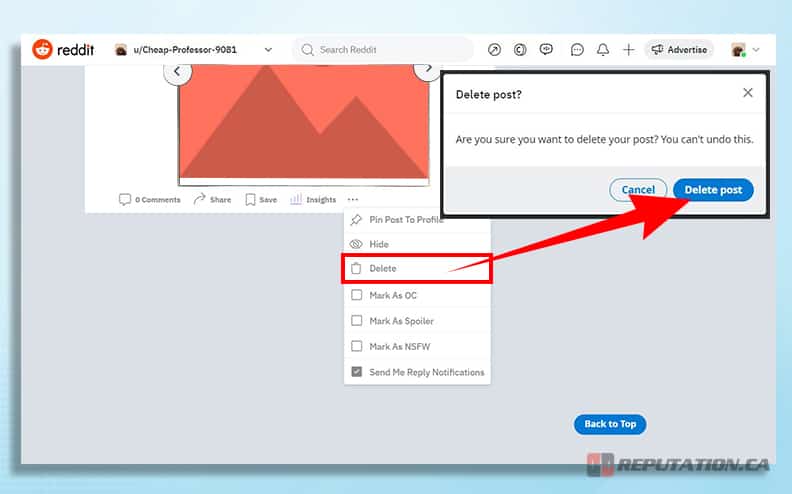The height and width of the screenshot is (494, 792).
Task: Click the coins icon in header
Action: pos(520,49)
